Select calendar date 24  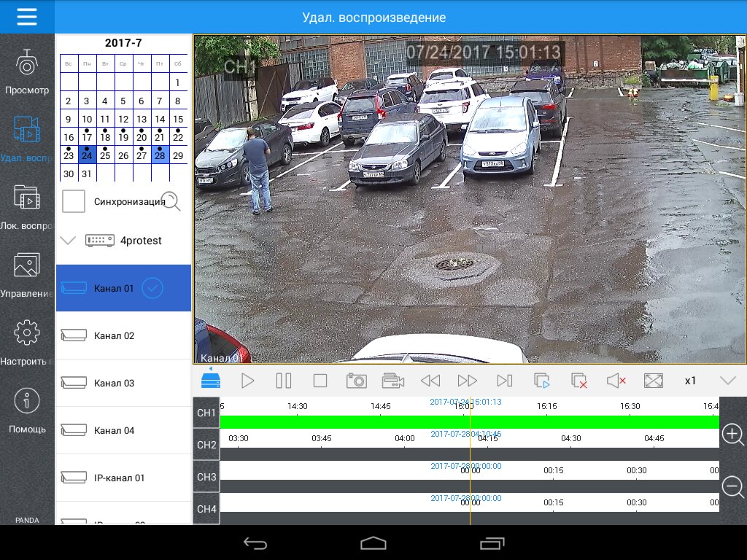87,155
